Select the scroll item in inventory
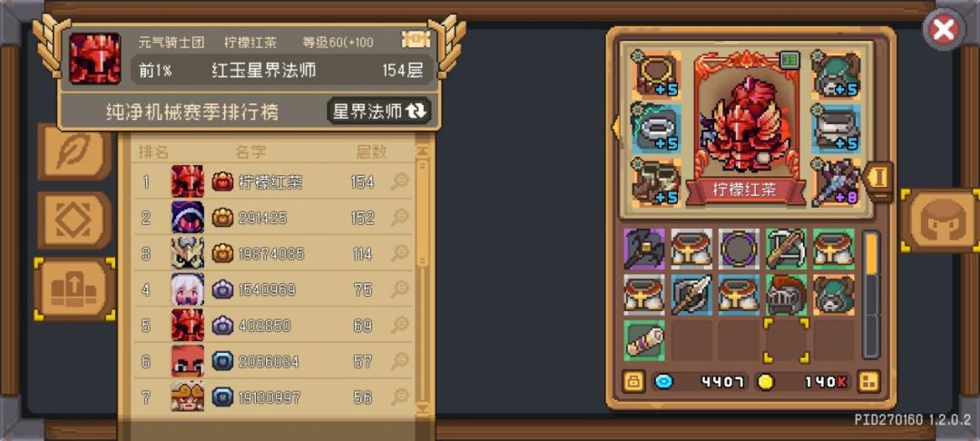Viewport: 980px width, 441px height. pos(643,339)
